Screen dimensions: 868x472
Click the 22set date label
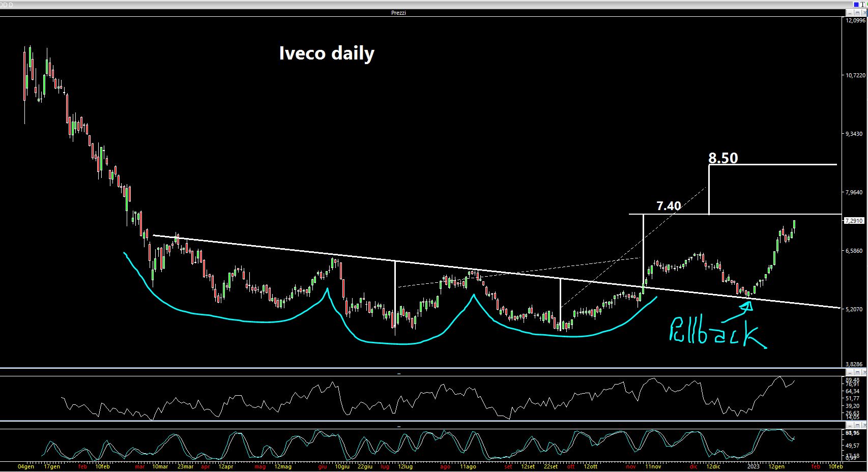551,466
